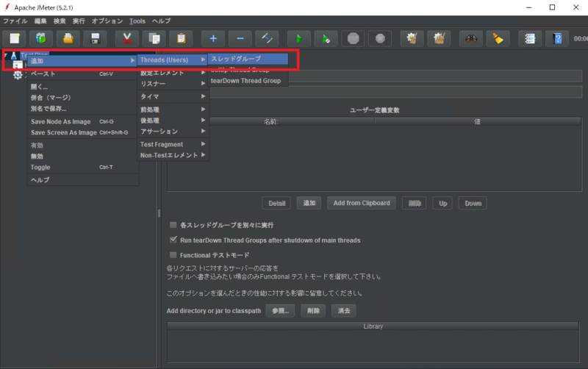Click the Clear results broom icon

click(412, 39)
